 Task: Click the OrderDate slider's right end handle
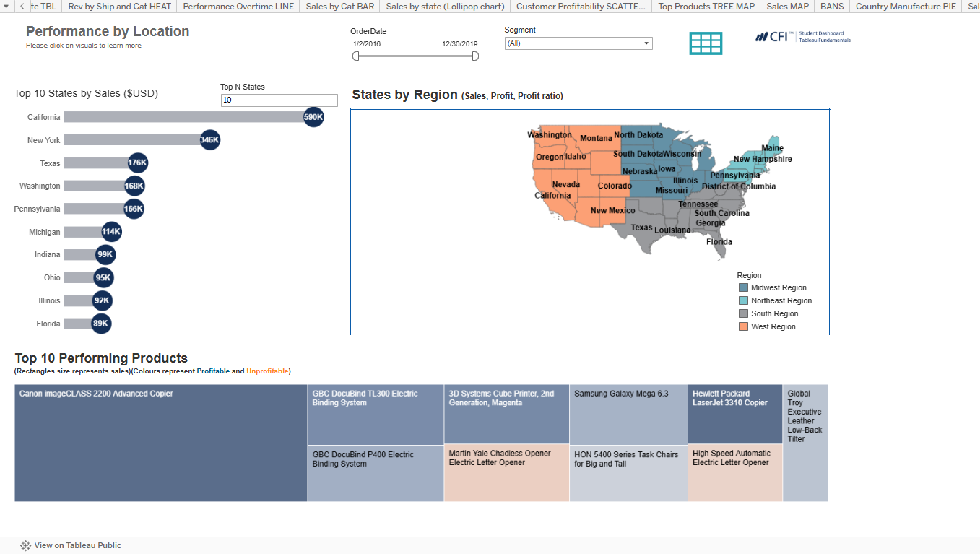click(475, 56)
